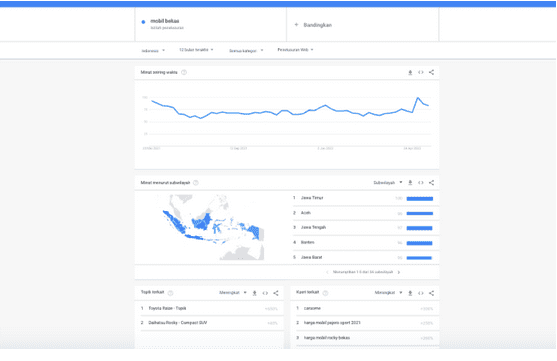This screenshot has width=557, height=361.
Task: Go to previous page of subwilayah results
Action: click(x=327, y=273)
